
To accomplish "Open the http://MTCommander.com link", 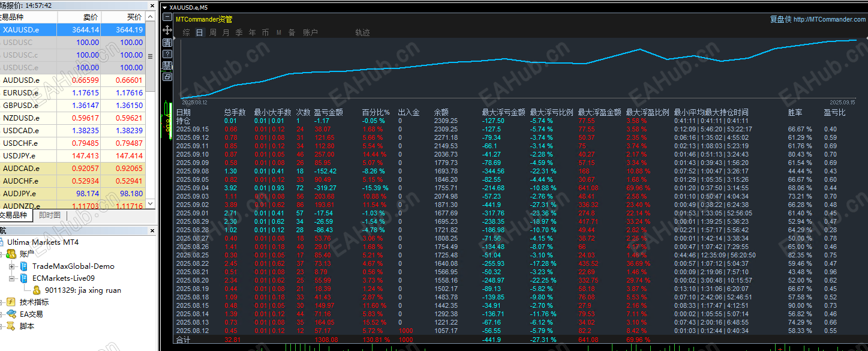I will (830, 19).
